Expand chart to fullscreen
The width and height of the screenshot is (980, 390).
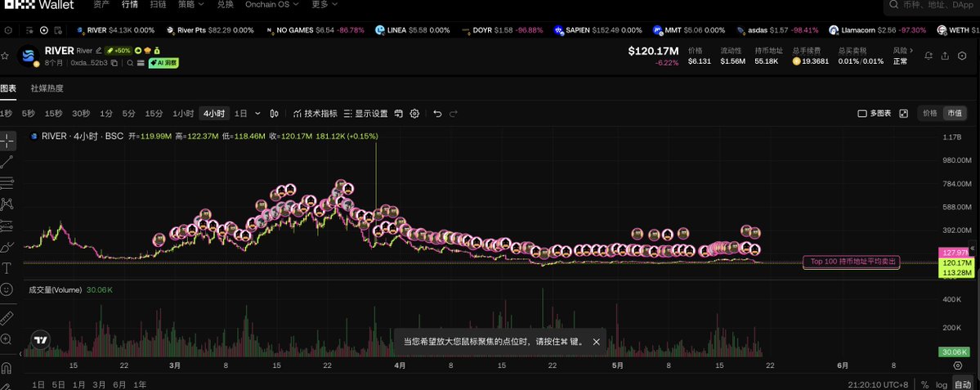[903, 114]
